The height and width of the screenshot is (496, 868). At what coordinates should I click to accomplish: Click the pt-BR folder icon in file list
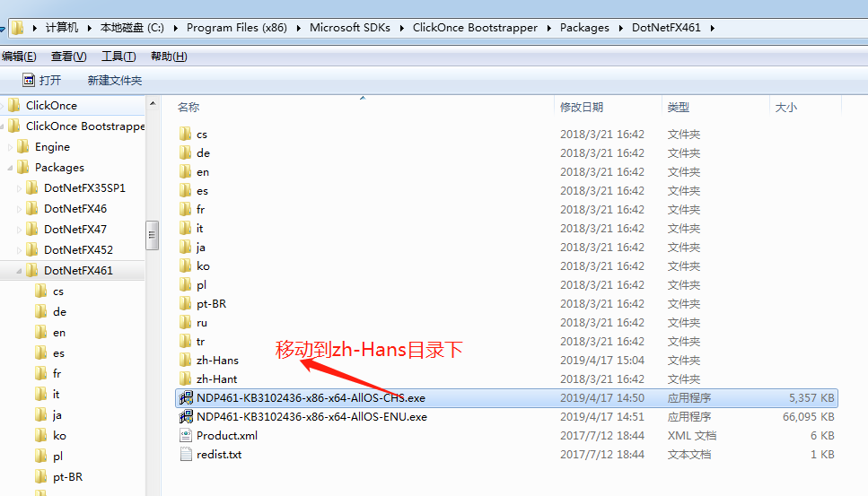click(x=186, y=304)
